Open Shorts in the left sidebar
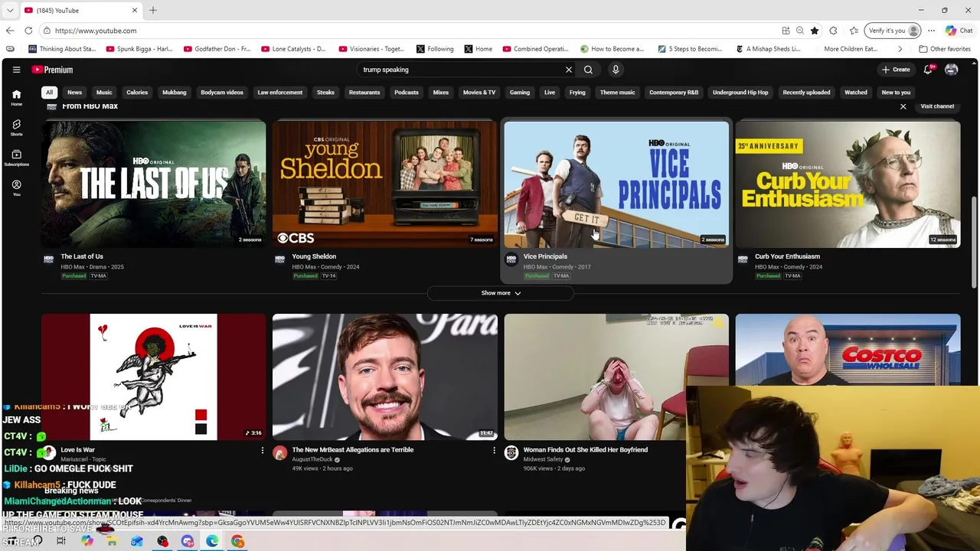980x551 pixels. click(x=16, y=128)
